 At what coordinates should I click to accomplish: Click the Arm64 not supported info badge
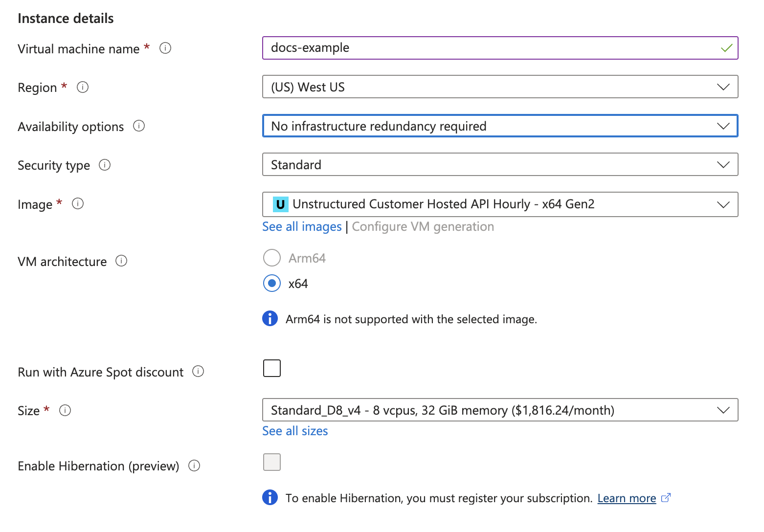[270, 318]
